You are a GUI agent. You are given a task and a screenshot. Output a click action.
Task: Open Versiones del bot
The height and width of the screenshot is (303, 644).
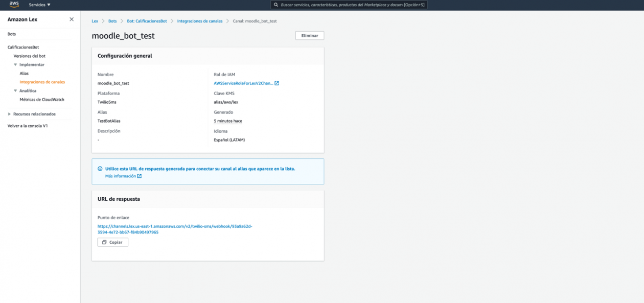point(30,56)
